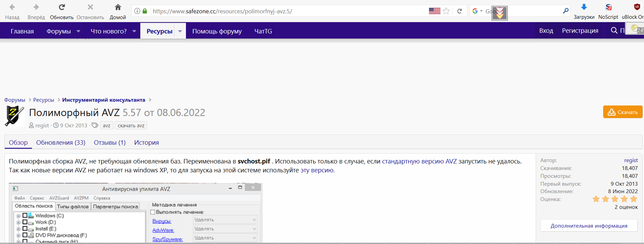Click the Остановить stop icon
The image size is (644, 244).
click(x=90, y=7)
